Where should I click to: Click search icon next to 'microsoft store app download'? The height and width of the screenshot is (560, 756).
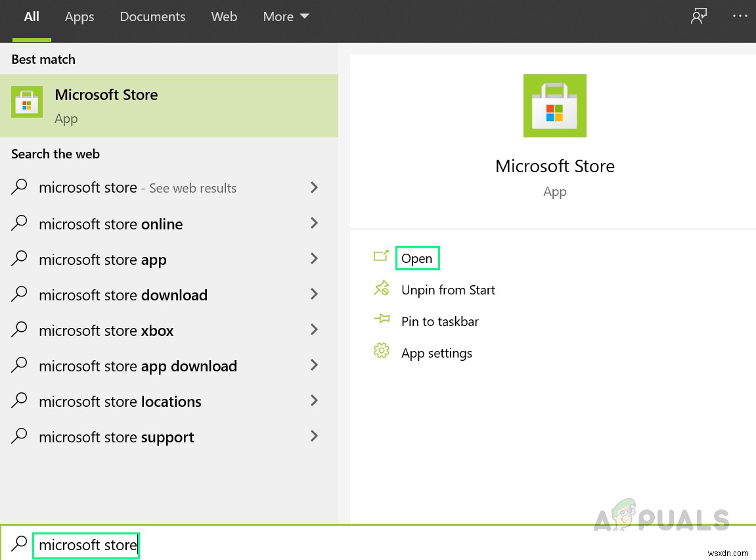(x=19, y=365)
